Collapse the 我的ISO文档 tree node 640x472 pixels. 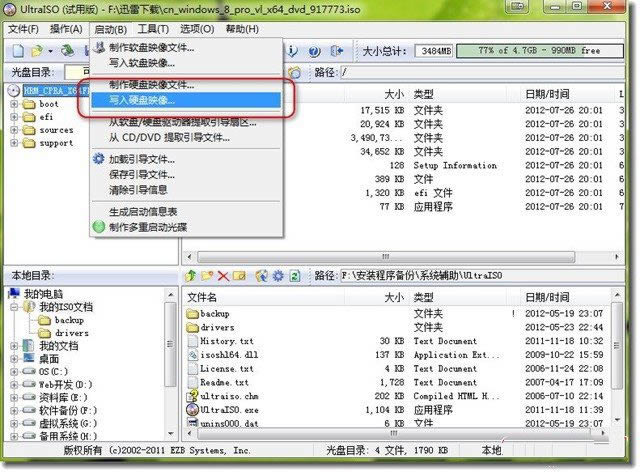(x=14, y=307)
